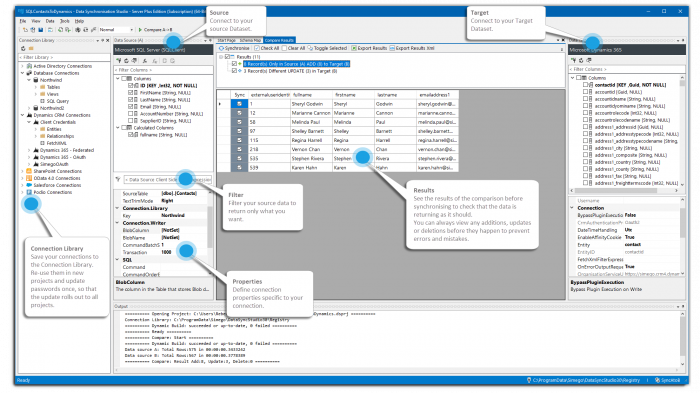
Task: Click the Synchronise button in results toolbar
Action: [x=234, y=48]
